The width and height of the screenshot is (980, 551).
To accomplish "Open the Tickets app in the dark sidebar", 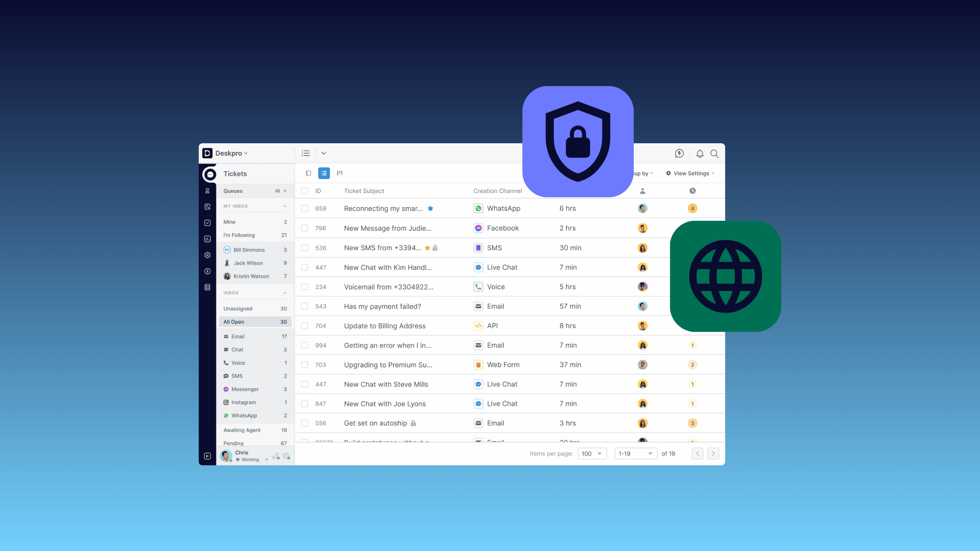I will [x=210, y=174].
